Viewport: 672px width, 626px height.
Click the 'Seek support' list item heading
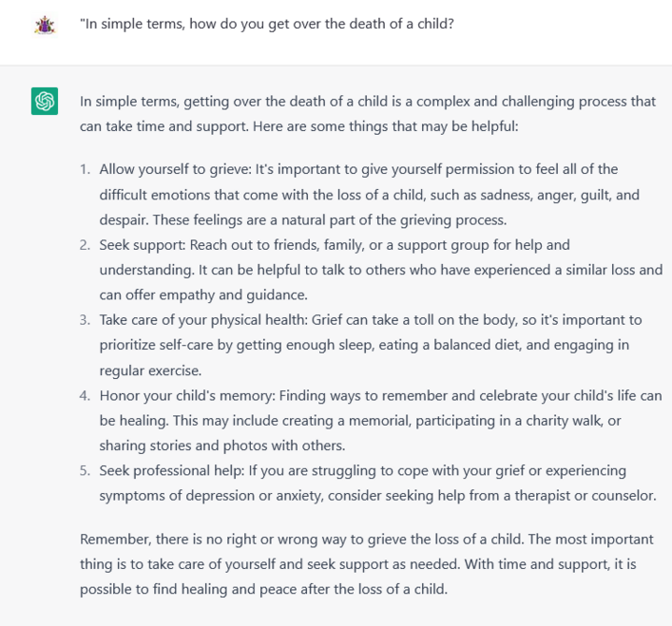143,245
